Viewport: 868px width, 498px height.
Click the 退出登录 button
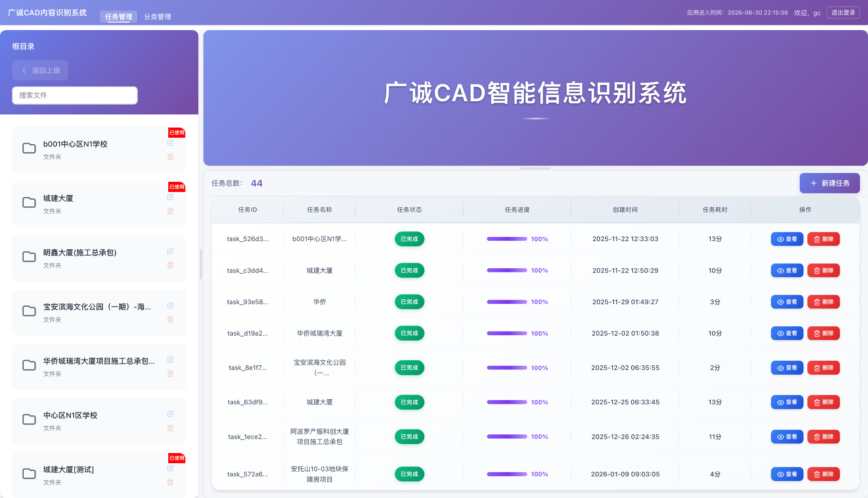coord(843,13)
